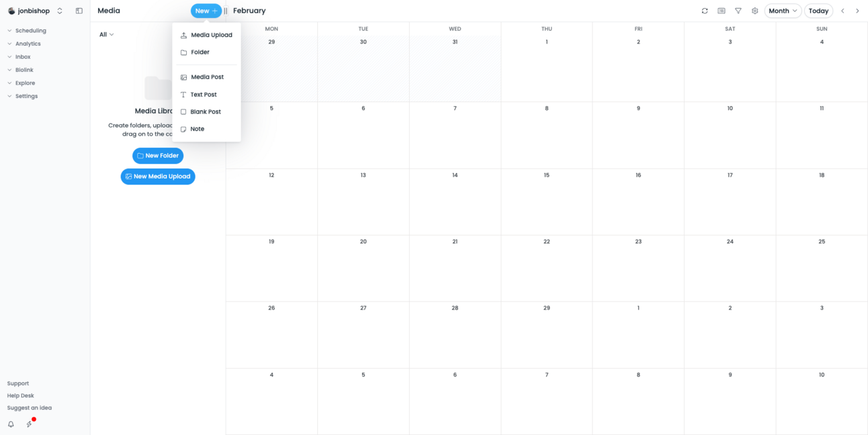
Task: Select the February 12 Monday cell
Action: pyautogui.click(x=271, y=201)
